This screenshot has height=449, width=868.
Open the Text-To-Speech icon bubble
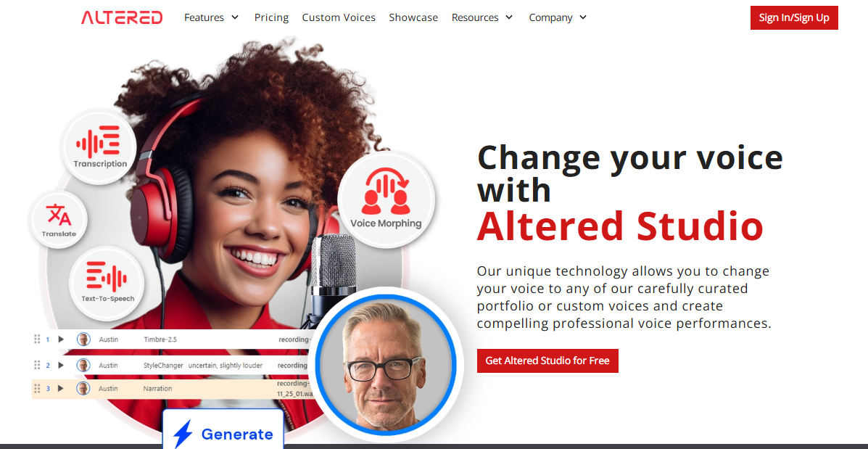107,284
